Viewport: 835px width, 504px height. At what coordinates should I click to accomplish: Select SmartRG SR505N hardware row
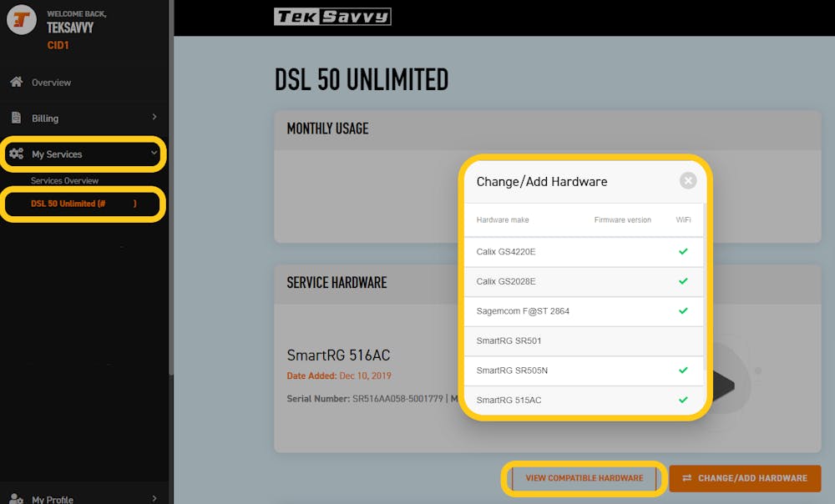click(x=584, y=370)
